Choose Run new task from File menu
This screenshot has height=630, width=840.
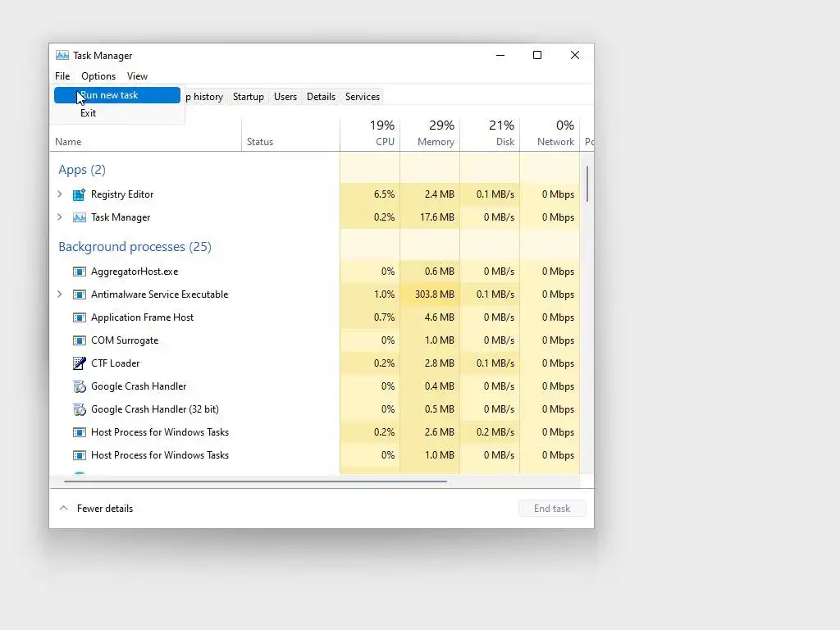click(117, 95)
